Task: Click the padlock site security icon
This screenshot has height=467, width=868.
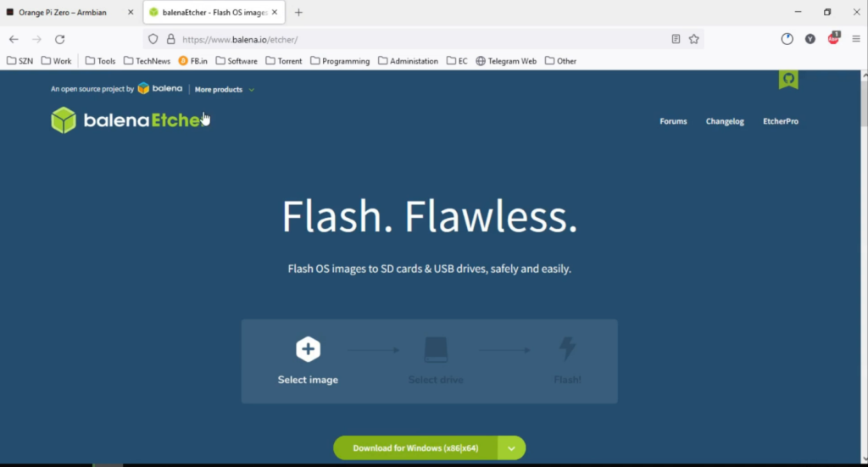Action: (171, 39)
